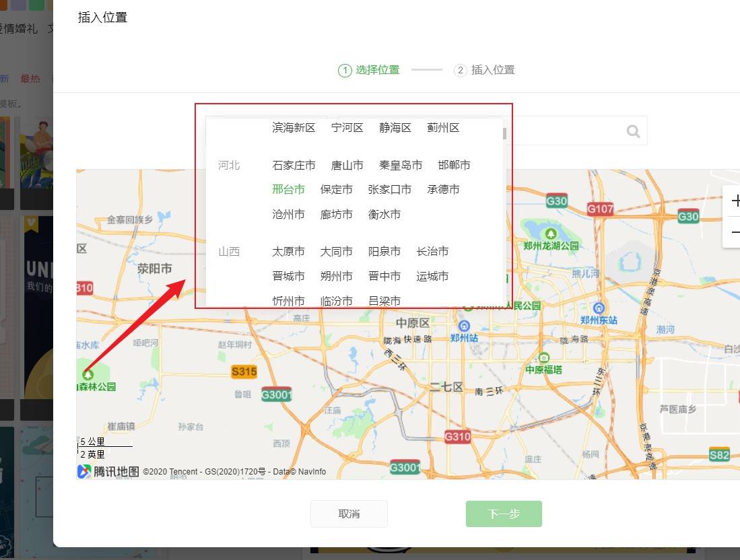Image resolution: width=740 pixels, height=560 pixels.
Task: Click the 郑州龙湖公园 park marker
Action: click(x=550, y=234)
